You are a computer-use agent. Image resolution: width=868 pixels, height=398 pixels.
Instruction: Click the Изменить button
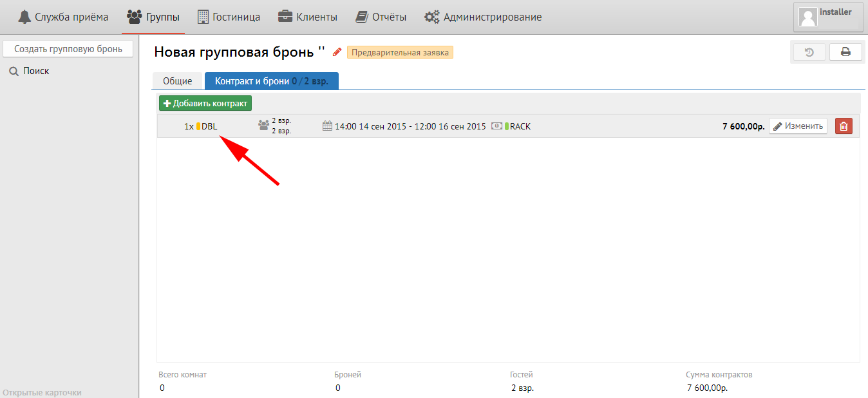pos(798,126)
